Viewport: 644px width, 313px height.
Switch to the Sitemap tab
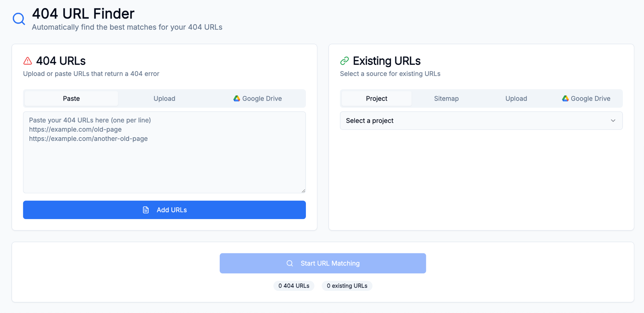(446, 98)
